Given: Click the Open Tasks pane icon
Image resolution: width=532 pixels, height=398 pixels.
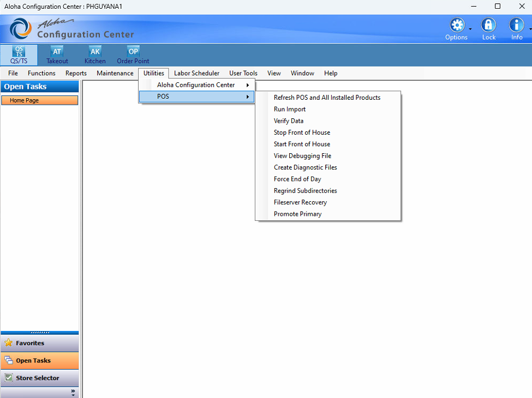Looking at the screenshot, I should coord(9,360).
